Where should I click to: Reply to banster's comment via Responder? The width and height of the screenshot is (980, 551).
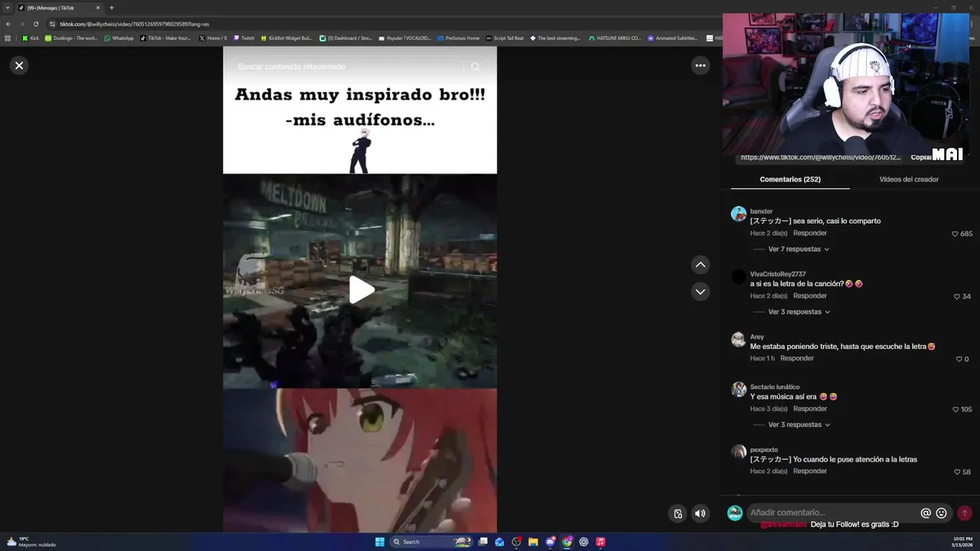(810, 233)
